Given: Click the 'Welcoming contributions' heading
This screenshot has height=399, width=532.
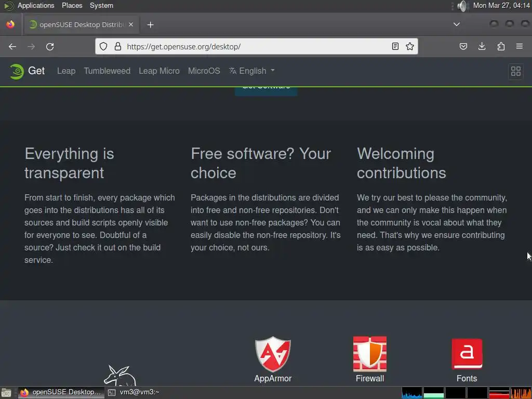Looking at the screenshot, I should pos(402,163).
